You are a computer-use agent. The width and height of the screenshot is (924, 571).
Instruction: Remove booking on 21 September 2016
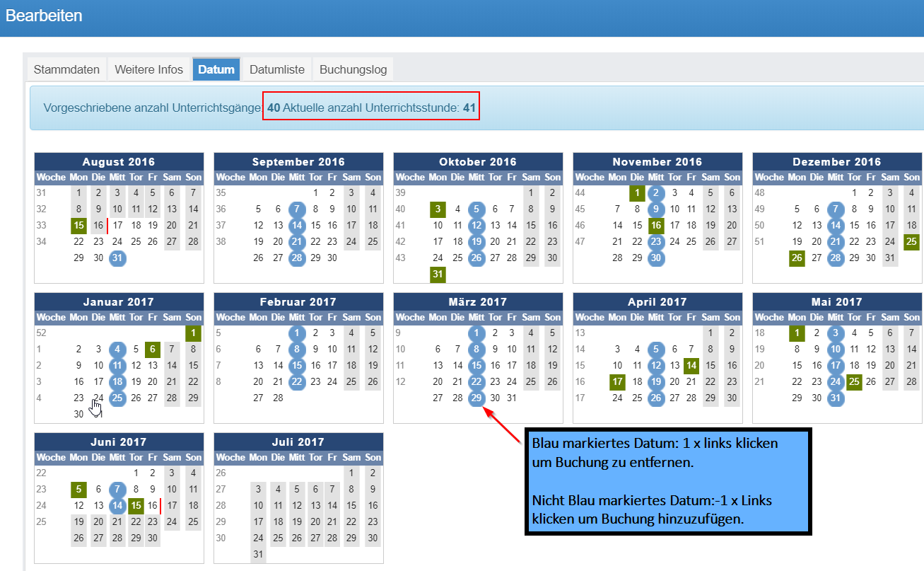point(297,242)
